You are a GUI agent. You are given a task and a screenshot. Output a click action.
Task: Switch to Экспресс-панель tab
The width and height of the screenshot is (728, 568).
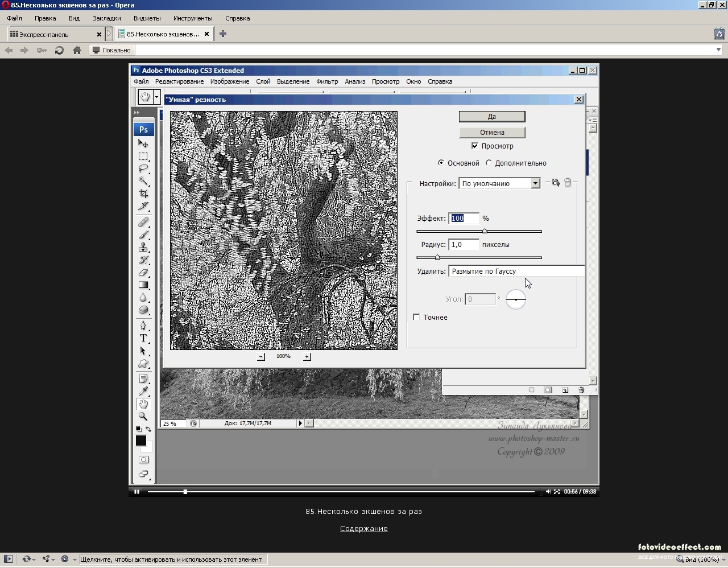(55, 34)
